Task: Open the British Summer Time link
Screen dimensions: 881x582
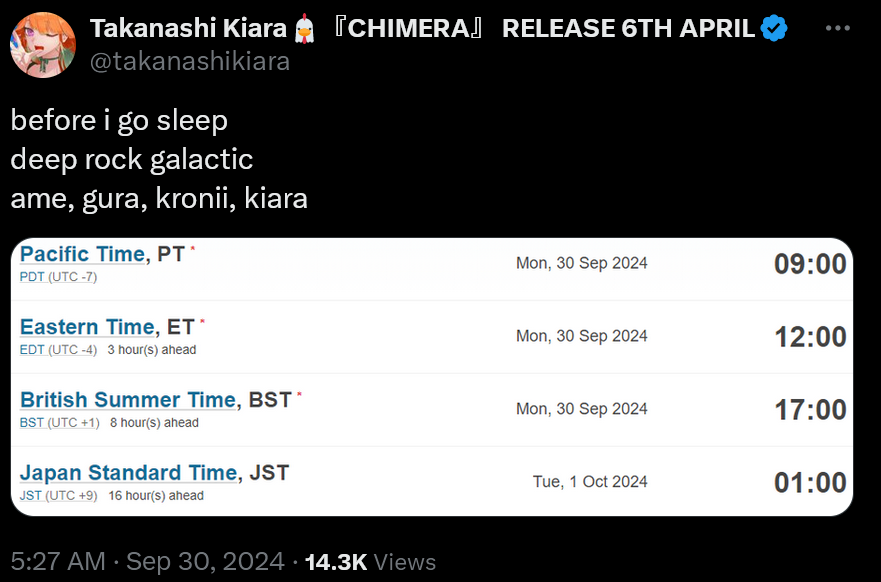Action: click(x=128, y=400)
